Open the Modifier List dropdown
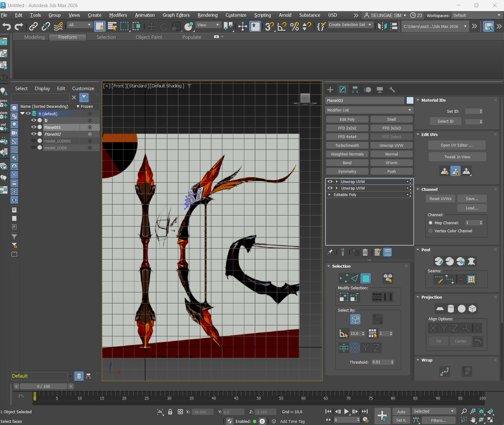 point(369,110)
